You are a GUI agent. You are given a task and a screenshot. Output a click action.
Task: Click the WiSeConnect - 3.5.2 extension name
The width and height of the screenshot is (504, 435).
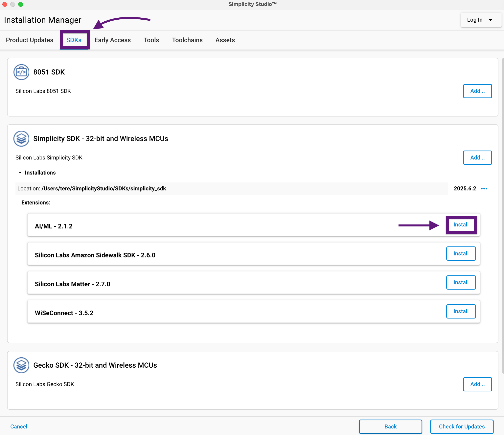click(64, 313)
